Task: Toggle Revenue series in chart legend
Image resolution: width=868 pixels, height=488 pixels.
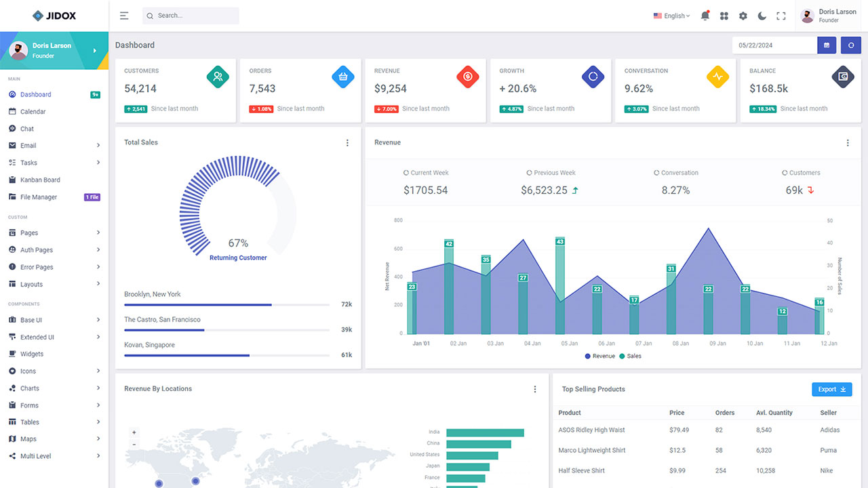Action: [x=599, y=356]
